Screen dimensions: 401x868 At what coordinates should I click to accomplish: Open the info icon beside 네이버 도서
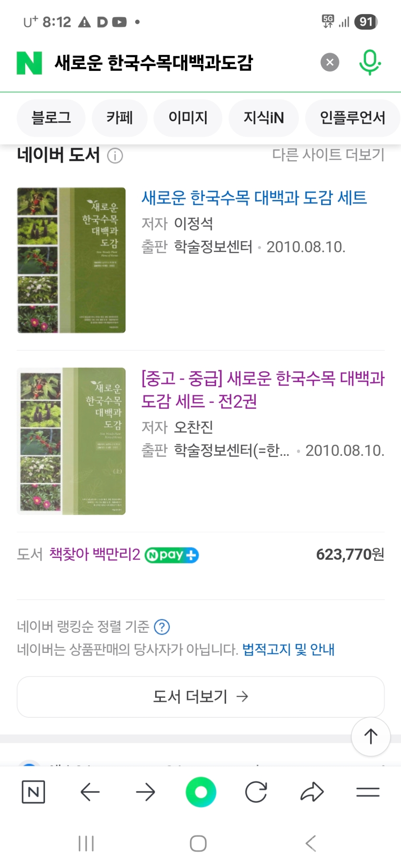coord(115,156)
